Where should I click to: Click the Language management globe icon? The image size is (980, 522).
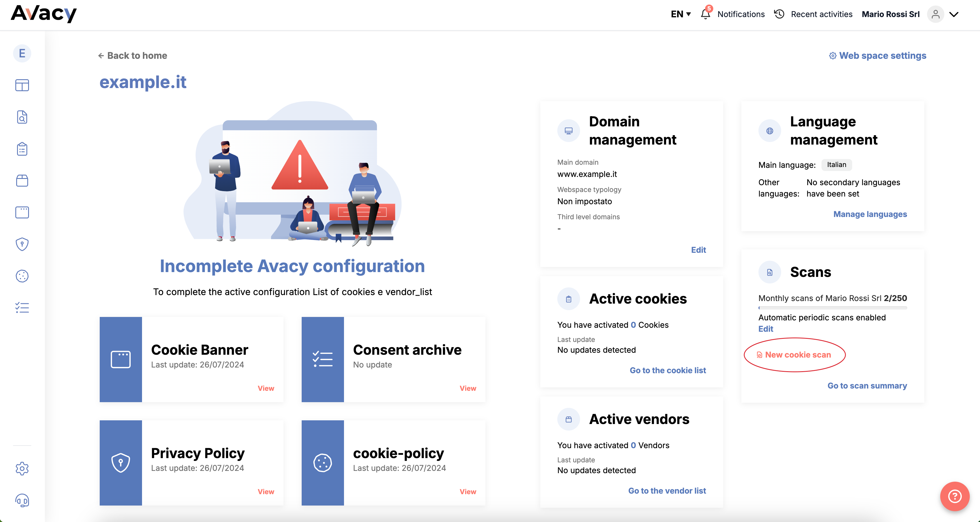(x=770, y=131)
